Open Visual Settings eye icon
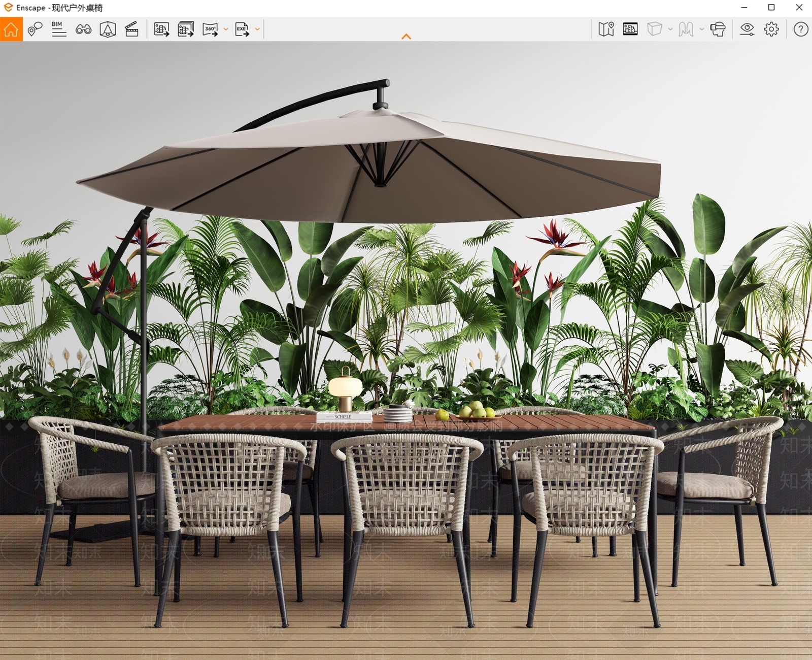The height and width of the screenshot is (660, 812). (747, 29)
